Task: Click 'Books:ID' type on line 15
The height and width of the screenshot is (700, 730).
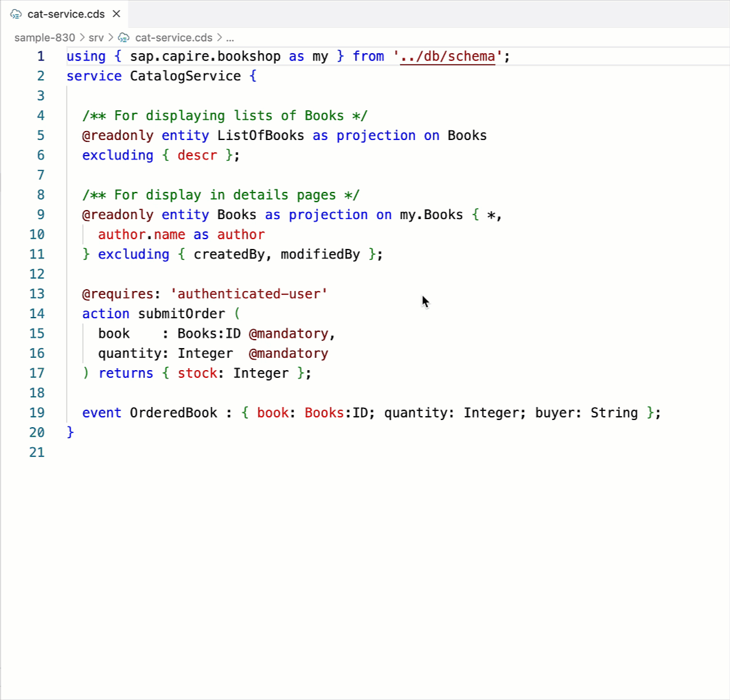Action: pos(209,333)
